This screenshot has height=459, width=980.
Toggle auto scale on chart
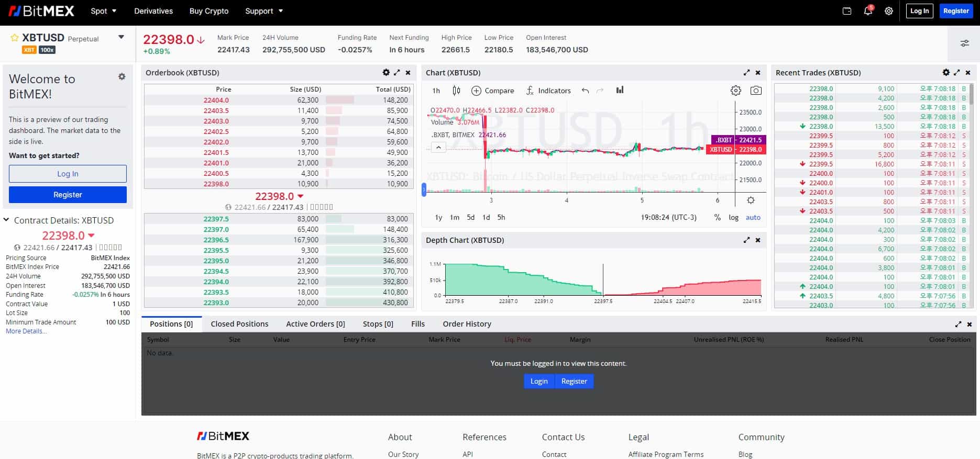pos(753,218)
